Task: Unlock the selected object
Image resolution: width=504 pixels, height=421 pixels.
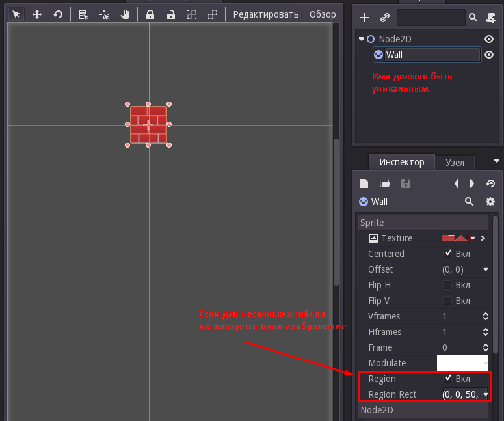Action: click(171, 14)
